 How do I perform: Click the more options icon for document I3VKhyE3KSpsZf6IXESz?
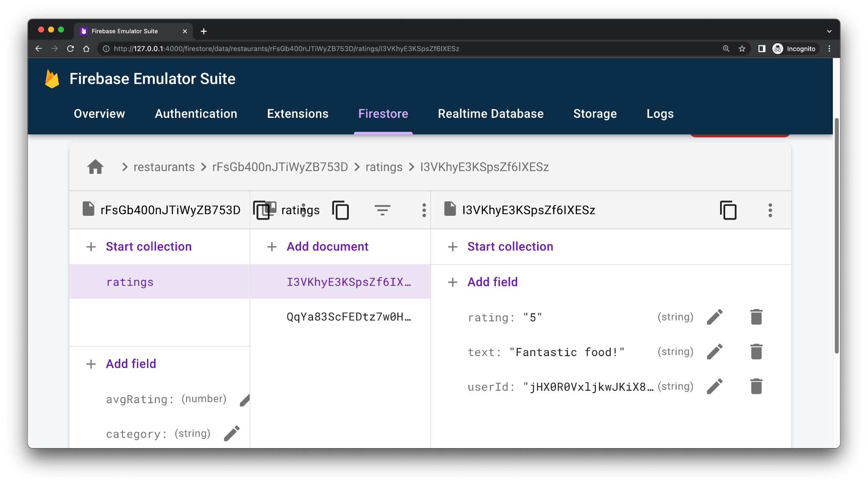tap(770, 210)
